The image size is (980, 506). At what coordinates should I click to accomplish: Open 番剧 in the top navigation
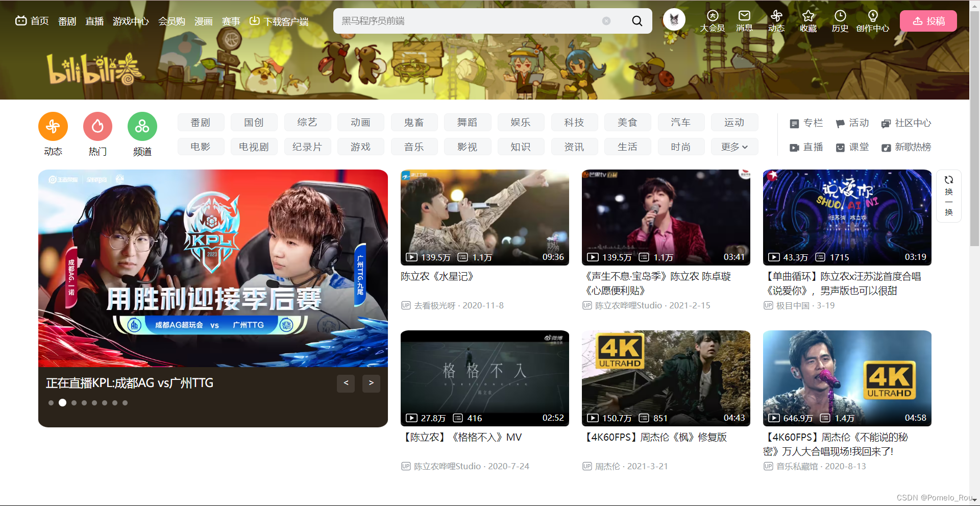coord(67,21)
